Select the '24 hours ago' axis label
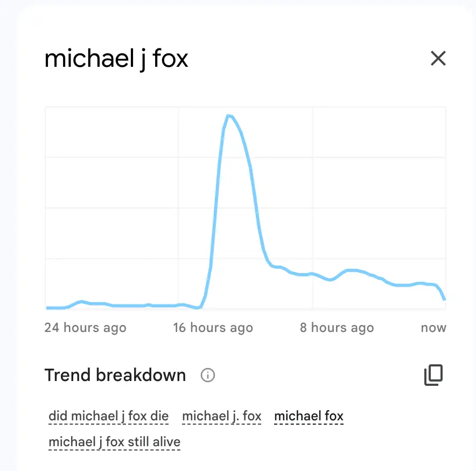The width and height of the screenshot is (476, 471). coord(85,327)
